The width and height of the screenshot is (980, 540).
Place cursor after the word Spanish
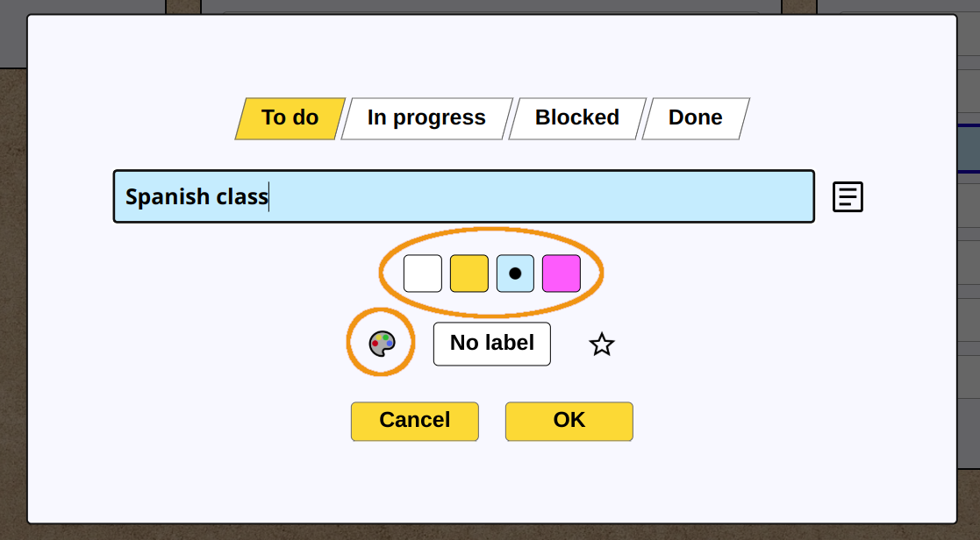[211, 196]
